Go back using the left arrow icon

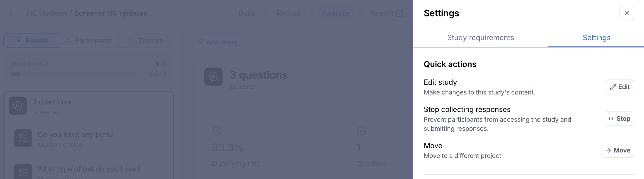12,13
